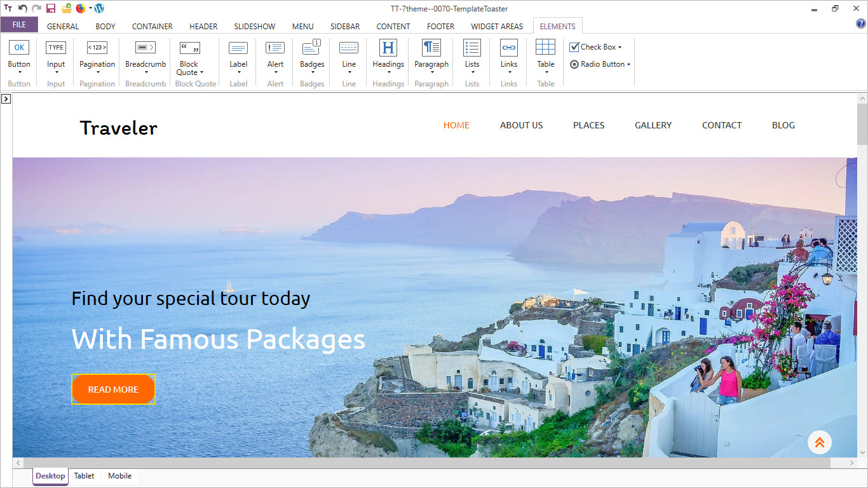Click the horizontal scrollbar at canvas bottom
This screenshot has height=488, width=868.
[x=419, y=463]
